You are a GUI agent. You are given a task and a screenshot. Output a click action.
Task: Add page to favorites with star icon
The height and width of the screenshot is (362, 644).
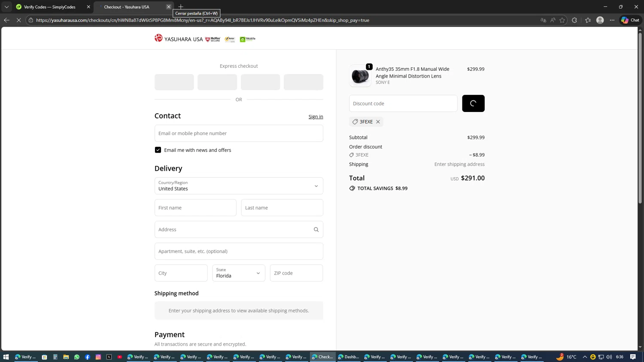(562, 20)
